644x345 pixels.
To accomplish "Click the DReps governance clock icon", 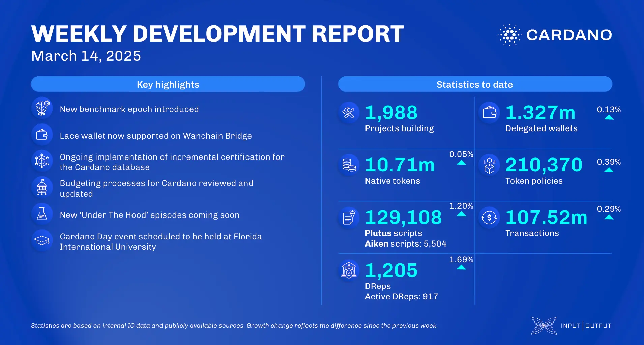I will pos(349,270).
